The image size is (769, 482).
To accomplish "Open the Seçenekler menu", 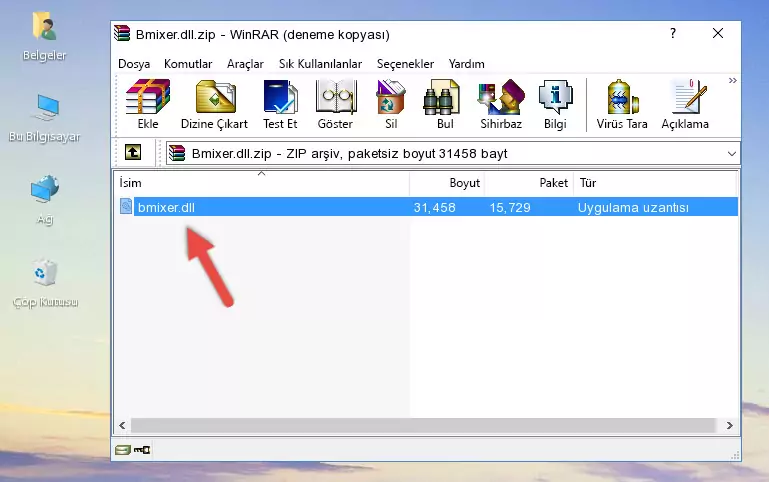I will coord(405,64).
